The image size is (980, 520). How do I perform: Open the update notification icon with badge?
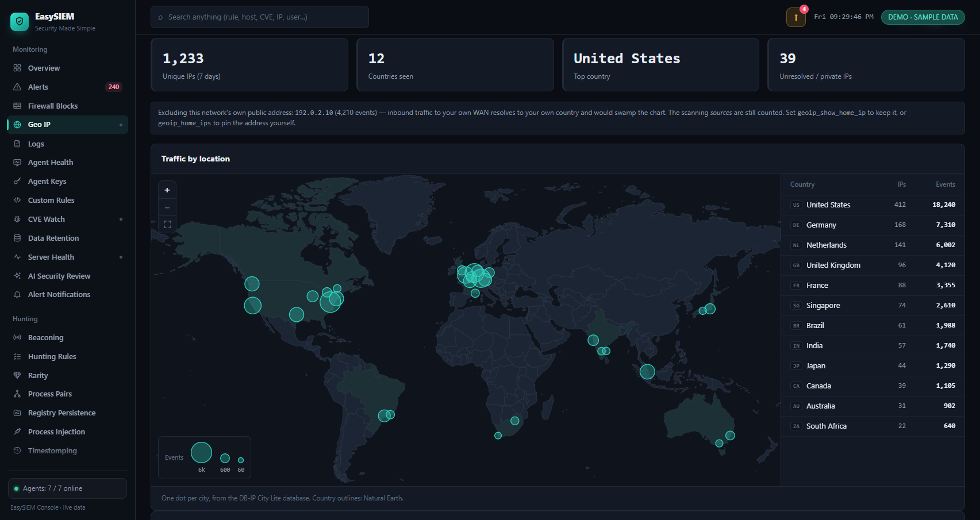click(796, 17)
